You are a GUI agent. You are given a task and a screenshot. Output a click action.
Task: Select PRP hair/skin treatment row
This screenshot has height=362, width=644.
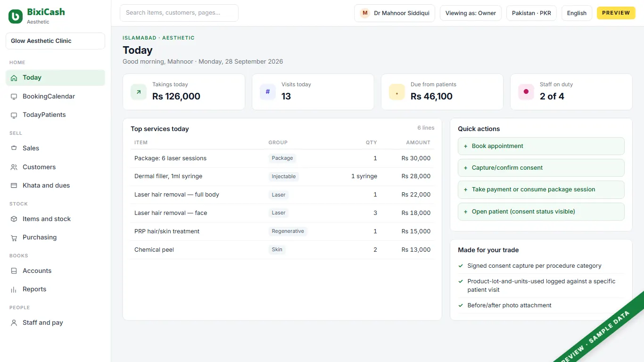click(282, 231)
